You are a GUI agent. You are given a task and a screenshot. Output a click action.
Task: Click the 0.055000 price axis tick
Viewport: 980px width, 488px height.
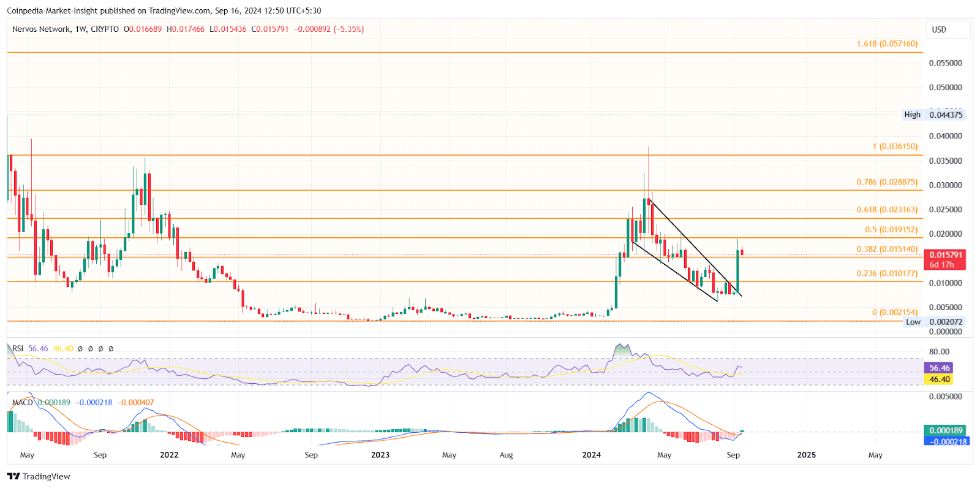click(x=945, y=63)
